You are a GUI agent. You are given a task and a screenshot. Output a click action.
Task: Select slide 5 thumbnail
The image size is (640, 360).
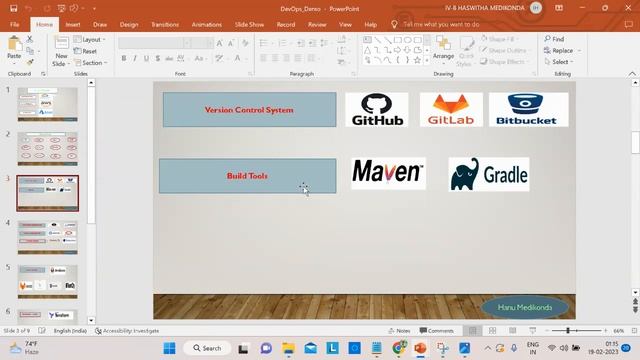point(47,282)
